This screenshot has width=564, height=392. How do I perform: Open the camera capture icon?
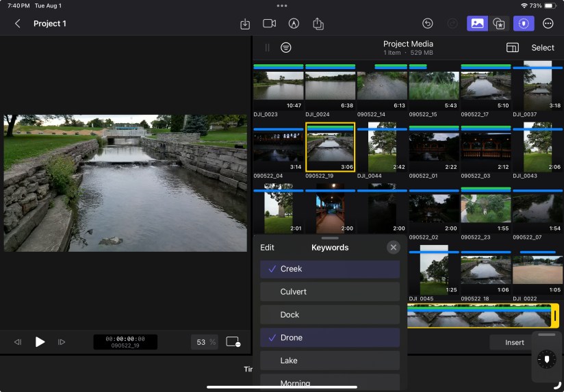pos(269,23)
